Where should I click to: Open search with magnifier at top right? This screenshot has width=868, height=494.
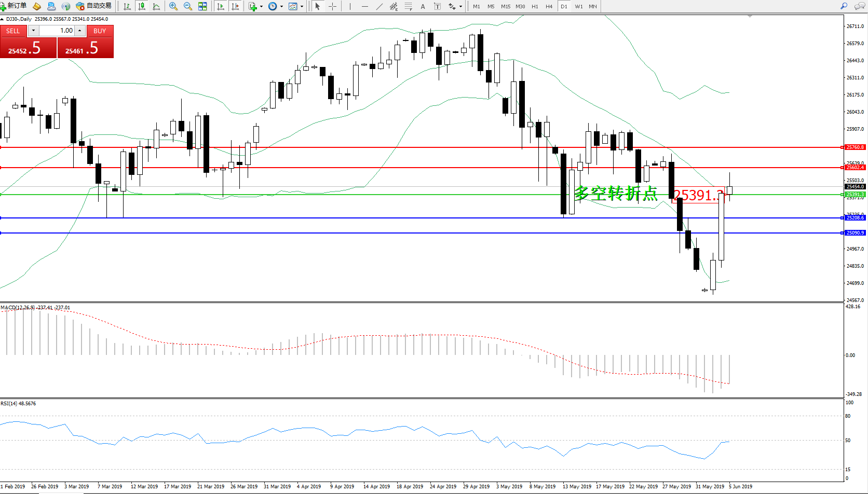click(844, 6)
